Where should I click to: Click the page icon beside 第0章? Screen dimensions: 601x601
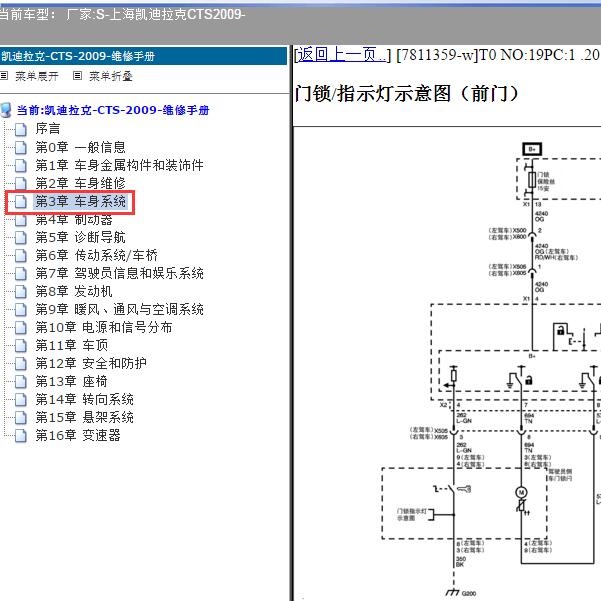(21, 148)
